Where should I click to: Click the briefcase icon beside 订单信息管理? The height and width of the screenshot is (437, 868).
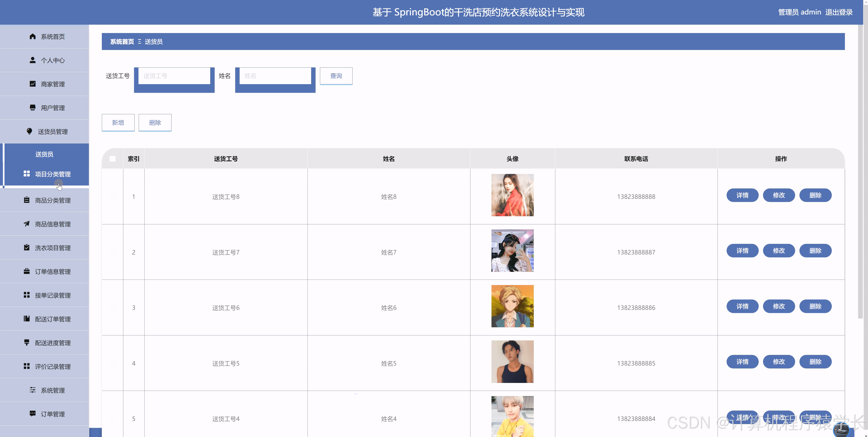pos(27,271)
